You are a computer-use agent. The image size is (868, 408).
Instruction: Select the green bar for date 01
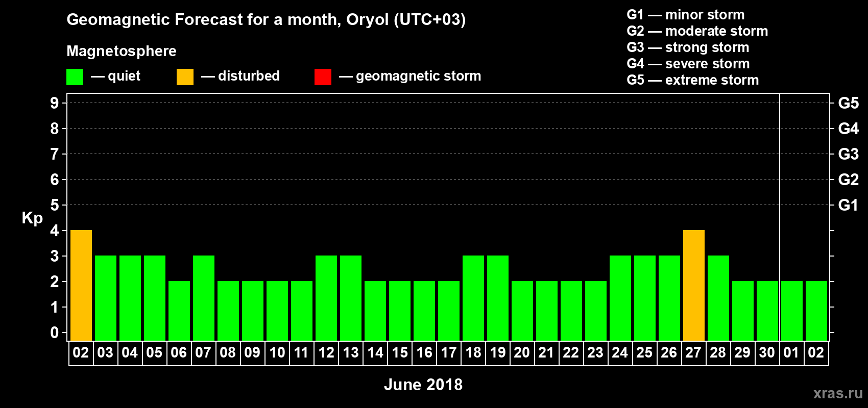click(792, 311)
